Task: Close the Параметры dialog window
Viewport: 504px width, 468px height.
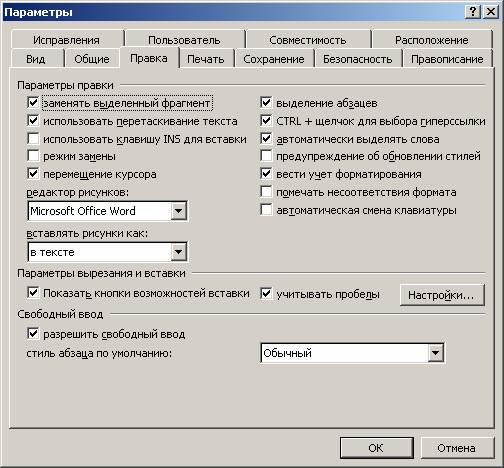Action: pyautogui.click(x=491, y=12)
